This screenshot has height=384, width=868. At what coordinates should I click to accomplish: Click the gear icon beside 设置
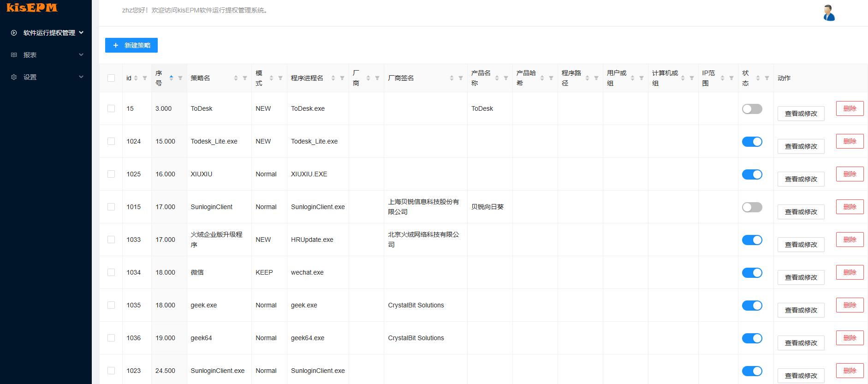click(x=14, y=77)
